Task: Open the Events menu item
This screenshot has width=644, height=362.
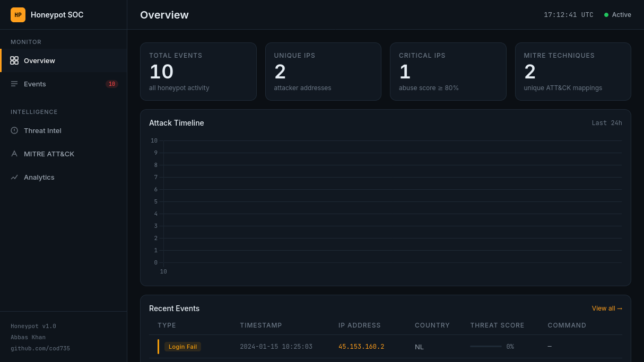Action: 35,84
